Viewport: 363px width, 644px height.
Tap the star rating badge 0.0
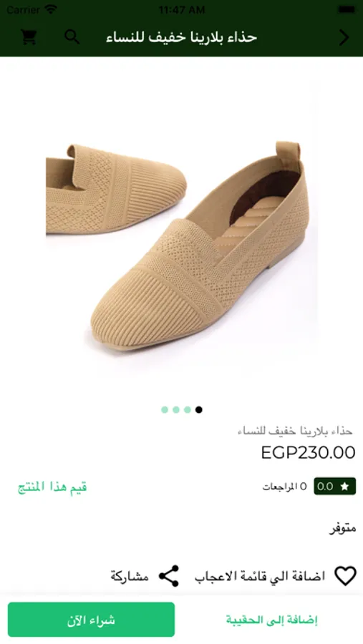[334, 487]
